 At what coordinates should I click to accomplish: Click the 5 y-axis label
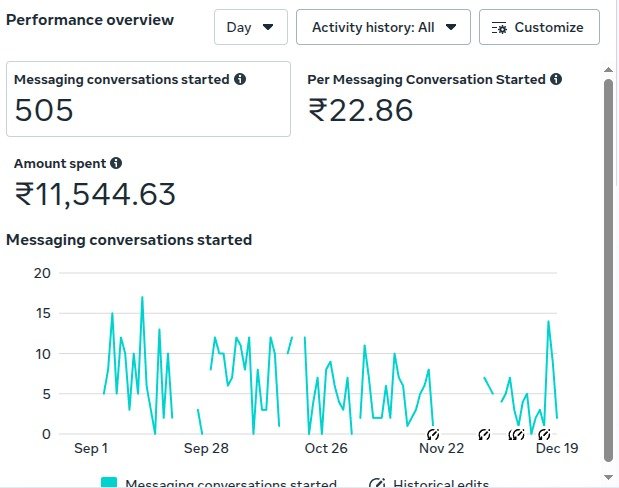(x=46, y=394)
